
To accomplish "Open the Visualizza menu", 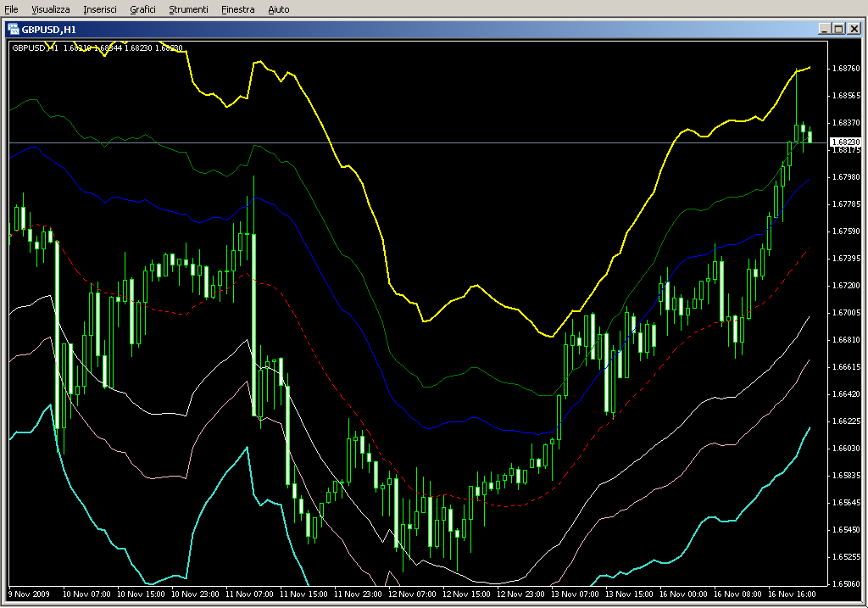I will pyautogui.click(x=51, y=9).
